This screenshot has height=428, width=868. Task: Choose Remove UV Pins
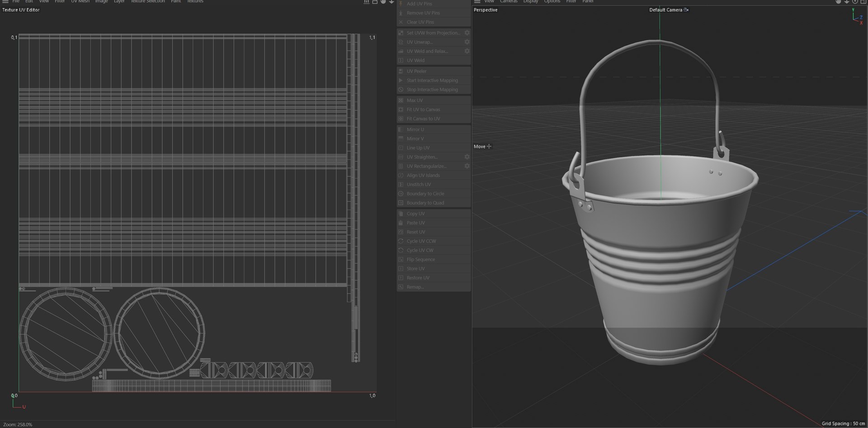point(434,13)
